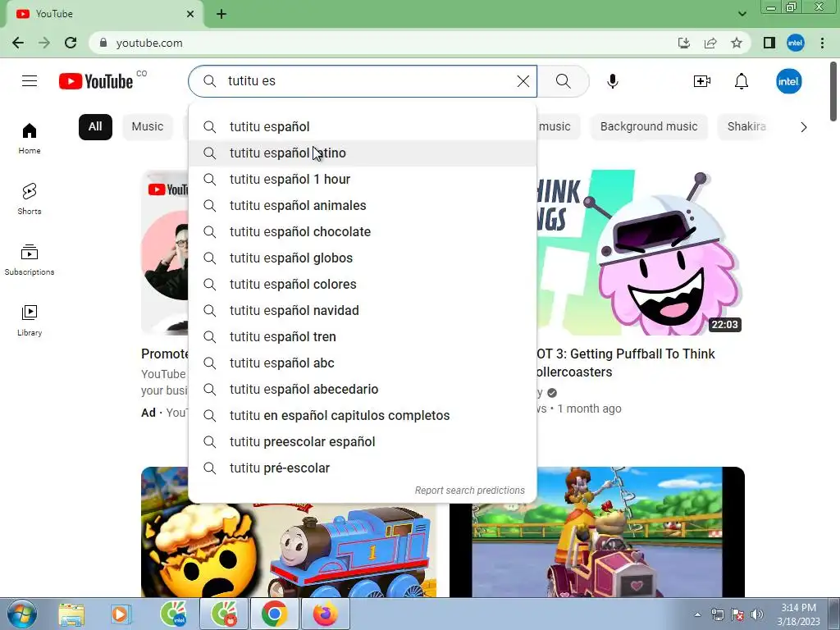Pick suggestion "tututu pré-escolar"
The width and height of the screenshot is (840, 630).
363,468
